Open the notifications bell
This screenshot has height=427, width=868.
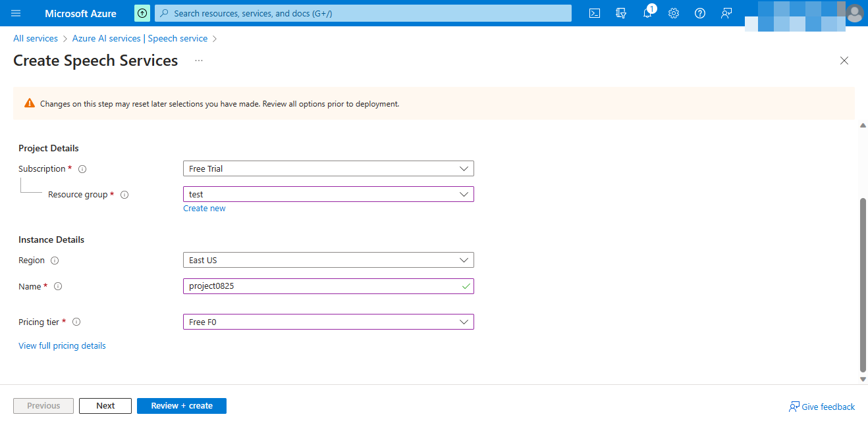click(x=647, y=13)
